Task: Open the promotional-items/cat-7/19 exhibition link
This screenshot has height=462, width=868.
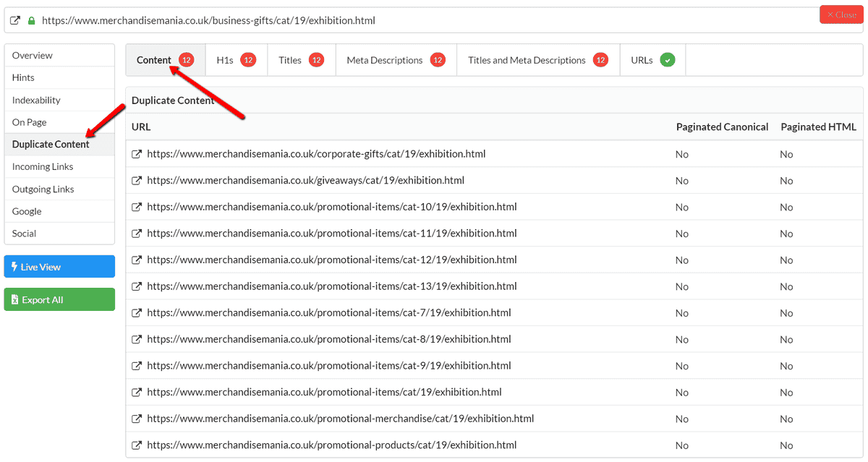Action: [x=329, y=313]
